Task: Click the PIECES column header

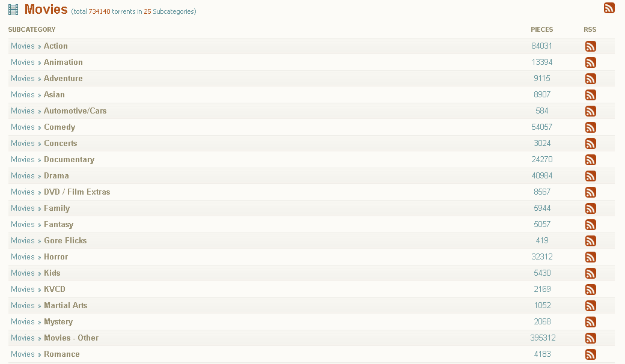Action: click(x=541, y=29)
